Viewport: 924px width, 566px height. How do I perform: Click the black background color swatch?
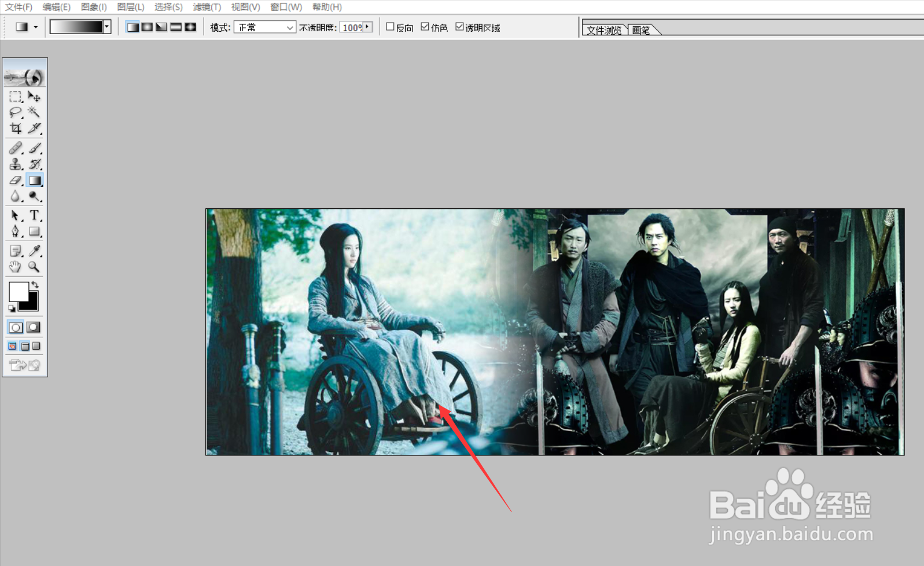(32, 304)
